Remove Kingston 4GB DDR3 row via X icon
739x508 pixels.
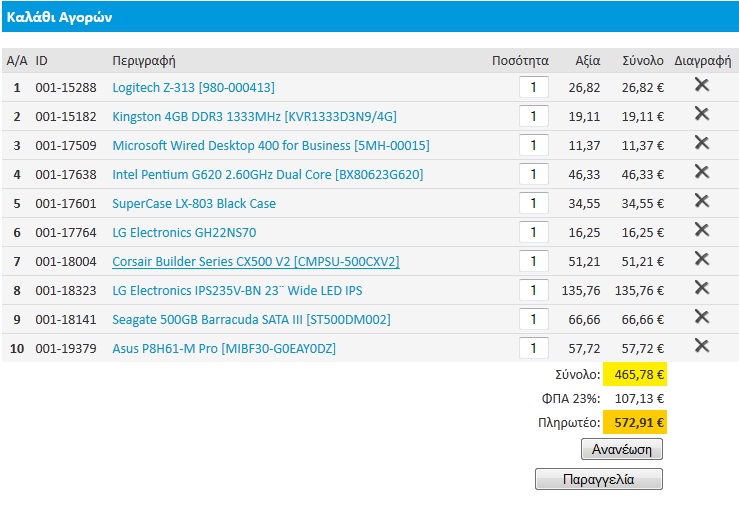coord(702,114)
